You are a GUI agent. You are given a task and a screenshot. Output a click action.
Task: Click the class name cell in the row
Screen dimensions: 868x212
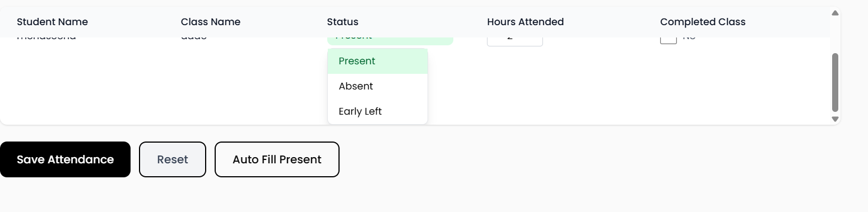coord(194,39)
